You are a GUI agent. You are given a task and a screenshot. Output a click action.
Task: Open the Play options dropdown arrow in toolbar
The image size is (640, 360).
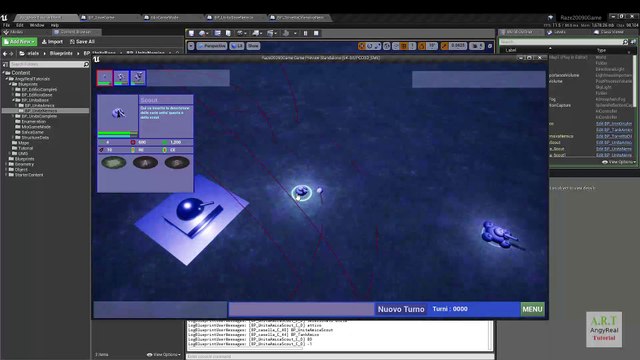[295, 33]
